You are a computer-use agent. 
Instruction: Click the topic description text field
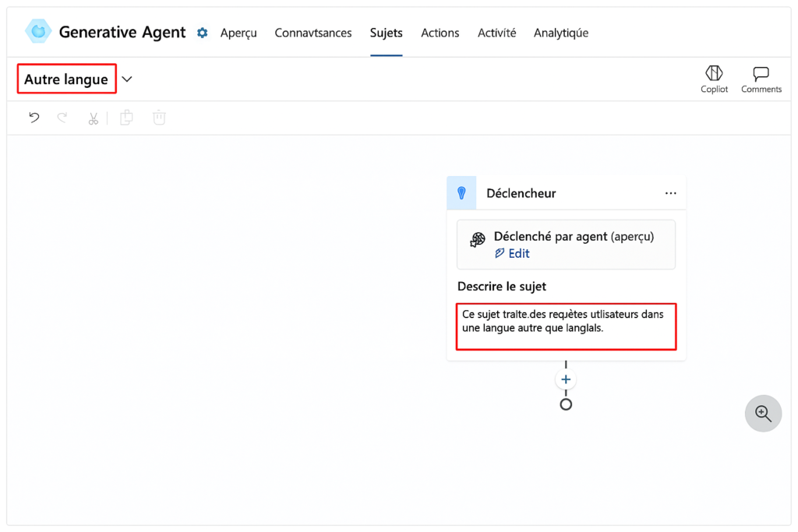(x=566, y=326)
